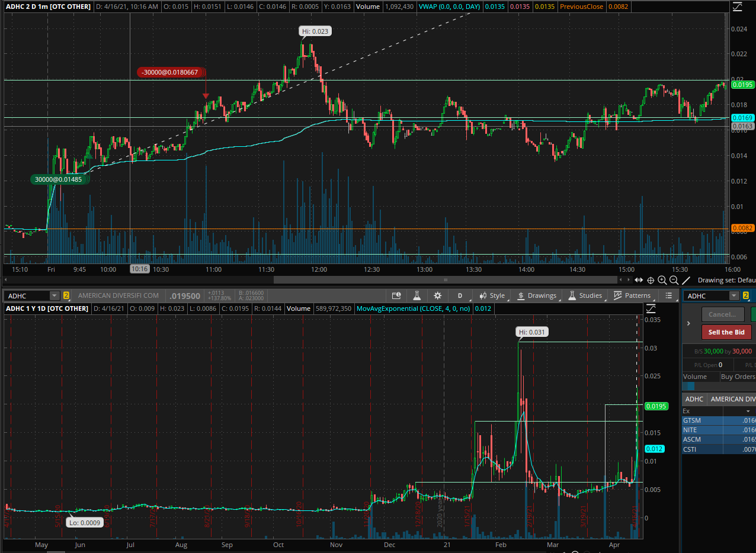Image resolution: width=756 pixels, height=553 pixels.
Task: Open the list menu icon after Patterns
Action: [669, 295]
